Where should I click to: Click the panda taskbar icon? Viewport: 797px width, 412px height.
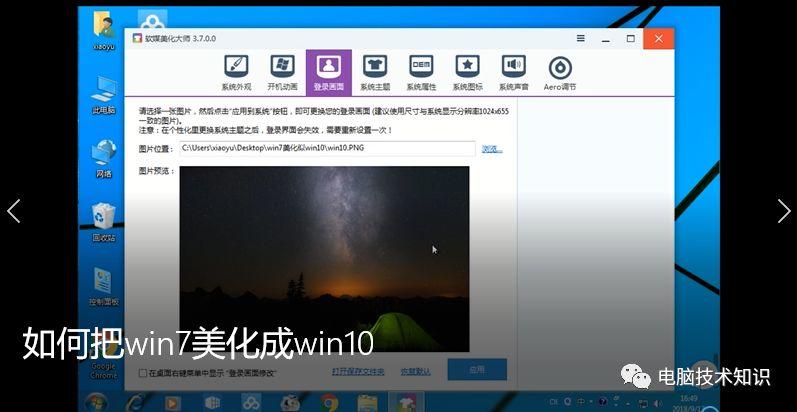point(290,403)
